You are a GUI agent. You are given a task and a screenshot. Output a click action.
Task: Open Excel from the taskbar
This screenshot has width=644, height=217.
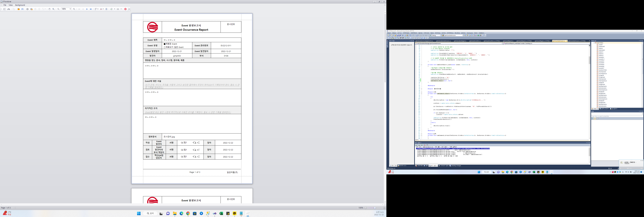pos(221,213)
